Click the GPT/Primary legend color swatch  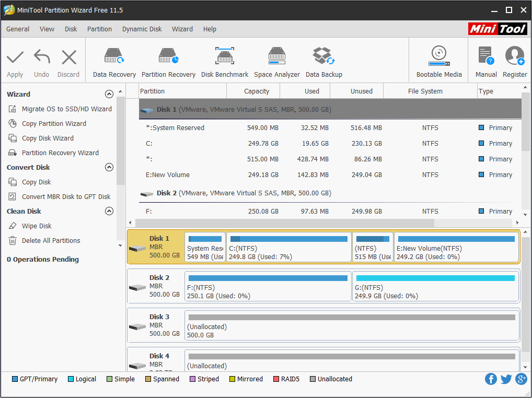pos(15,379)
